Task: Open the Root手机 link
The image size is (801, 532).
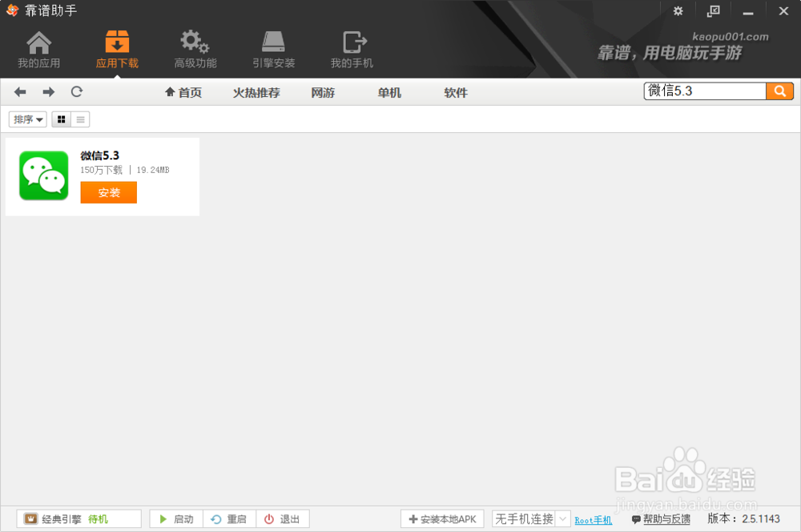Action: pyautogui.click(x=593, y=520)
